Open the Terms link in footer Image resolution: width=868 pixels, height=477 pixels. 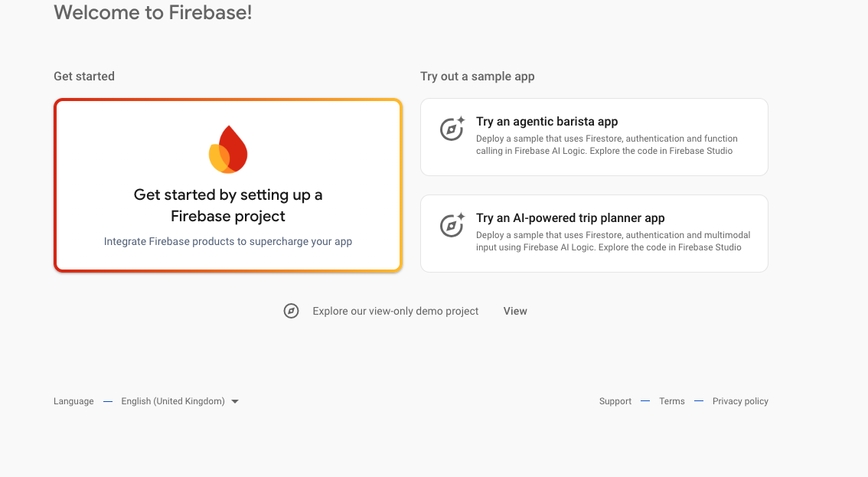pyautogui.click(x=672, y=401)
